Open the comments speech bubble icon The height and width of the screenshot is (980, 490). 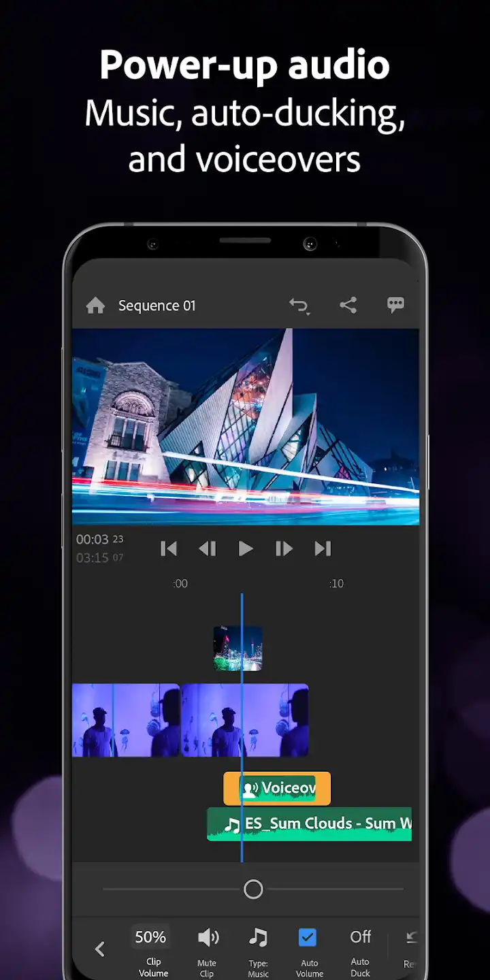395,305
